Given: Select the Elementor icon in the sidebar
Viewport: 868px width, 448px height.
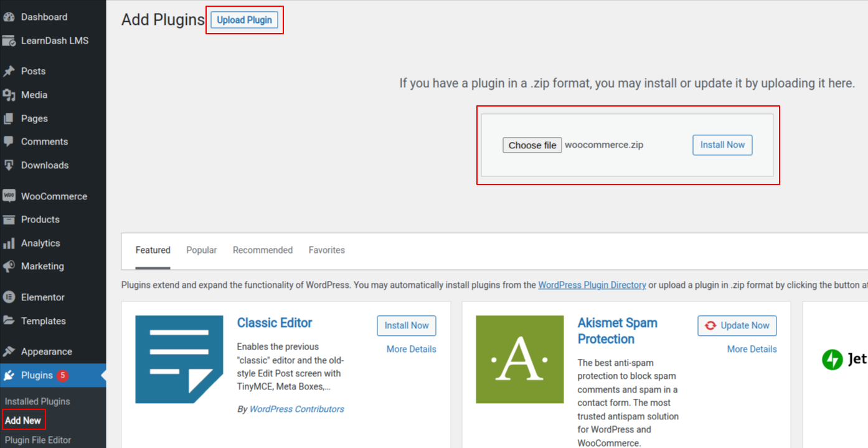Looking at the screenshot, I should click(9, 297).
